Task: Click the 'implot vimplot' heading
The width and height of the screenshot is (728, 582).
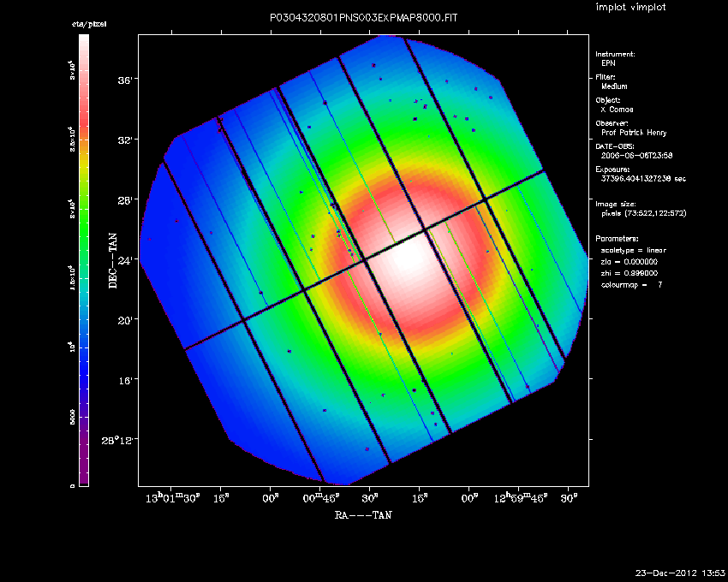Action: tap(630, 7)
